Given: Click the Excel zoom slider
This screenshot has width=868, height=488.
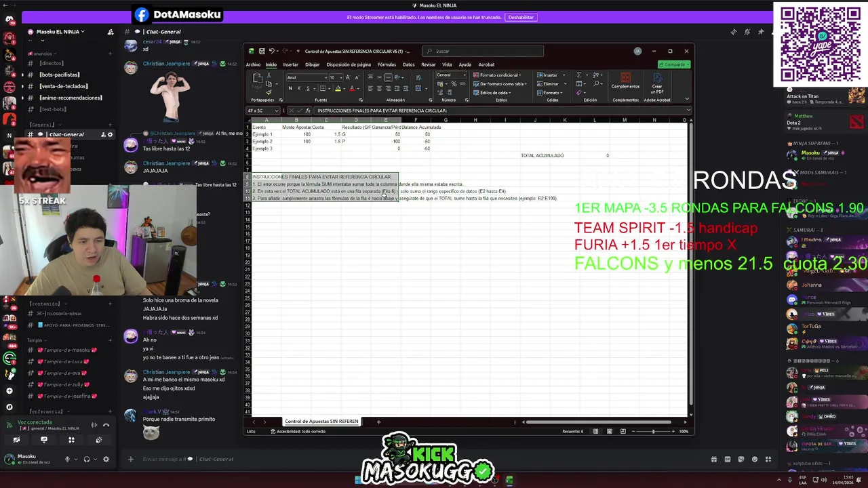Looking at the screenshot, I should [653, 431].
